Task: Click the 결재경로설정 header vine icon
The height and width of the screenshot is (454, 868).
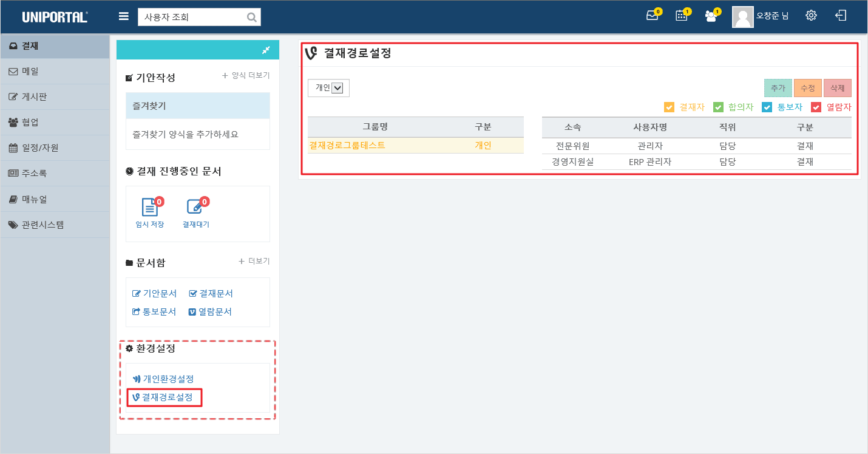Action: tap(311, 53)
